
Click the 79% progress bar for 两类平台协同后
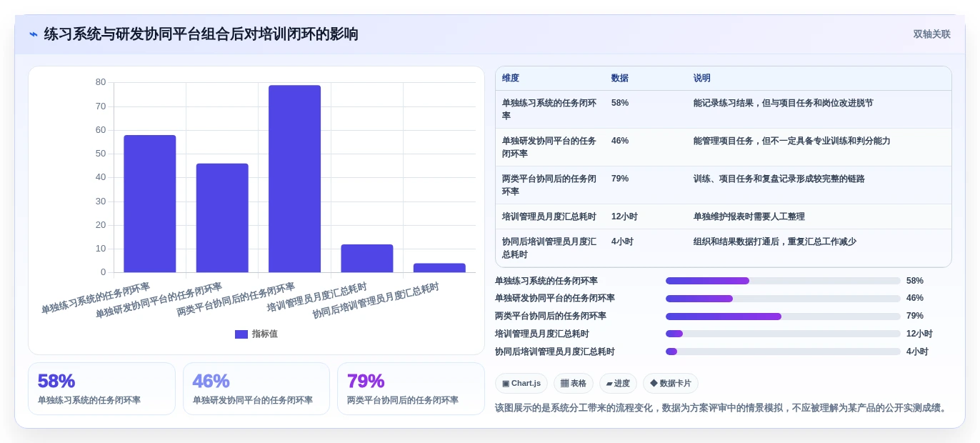(783, 316)
